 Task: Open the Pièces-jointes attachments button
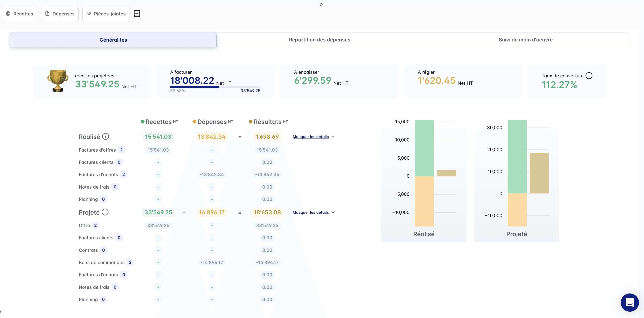point(106,14)
